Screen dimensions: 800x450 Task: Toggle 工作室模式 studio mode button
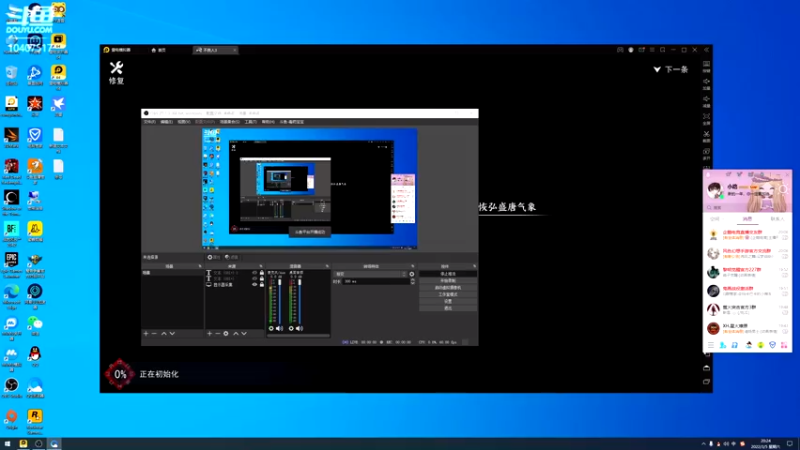(x=448, y=294)
